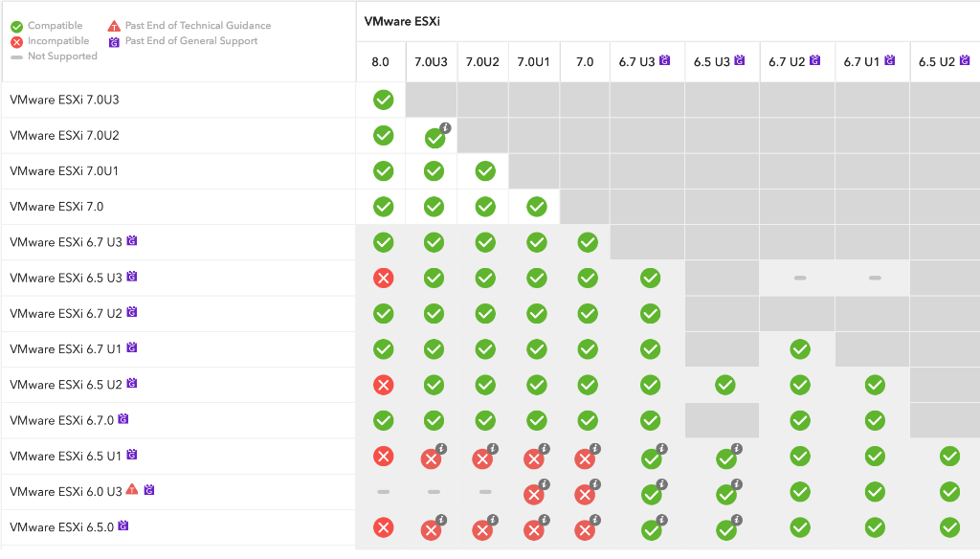
Task: Click the checkmark for ESXi 6.5 U2 under 6.5 U3
Action: pyautogui.click(x=725, y=385)
